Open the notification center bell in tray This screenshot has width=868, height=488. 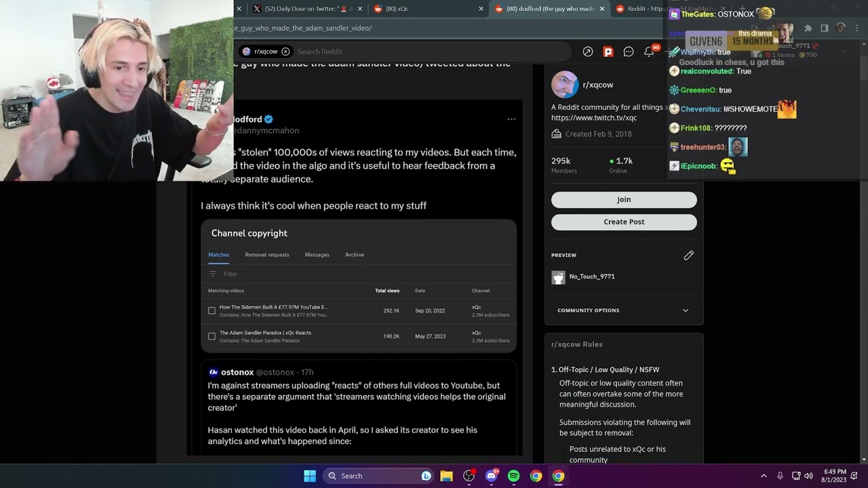[854, 476]
